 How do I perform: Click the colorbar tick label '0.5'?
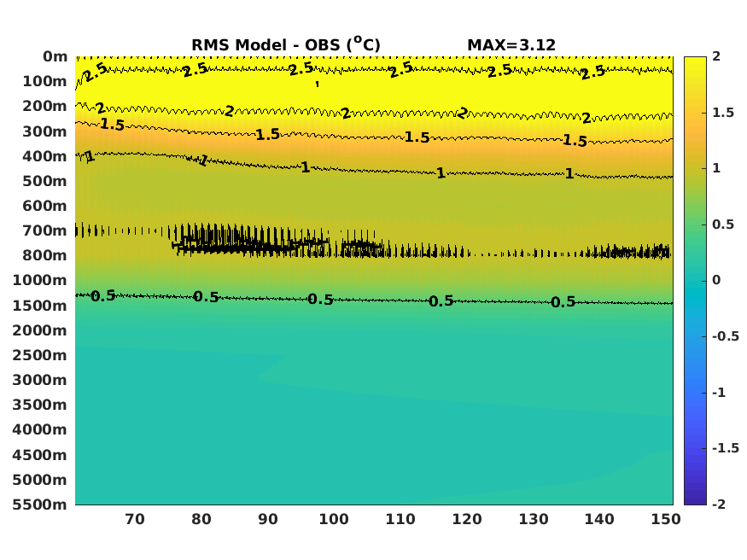[x=723, y=225]
